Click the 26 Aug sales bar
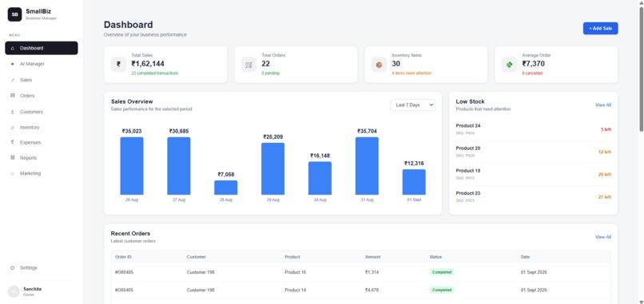This screenshot has width=644, height=304. pos(132,166)
